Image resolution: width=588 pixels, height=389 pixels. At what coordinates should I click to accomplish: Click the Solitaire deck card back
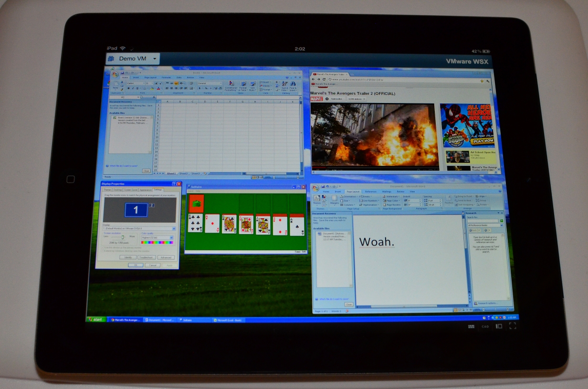tap(196, 203)
